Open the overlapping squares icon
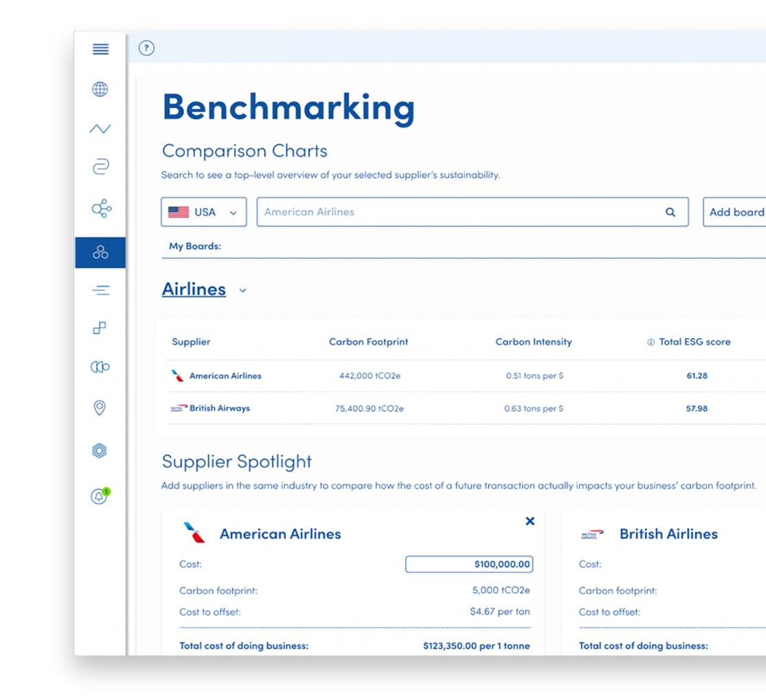 click(100, 328)
